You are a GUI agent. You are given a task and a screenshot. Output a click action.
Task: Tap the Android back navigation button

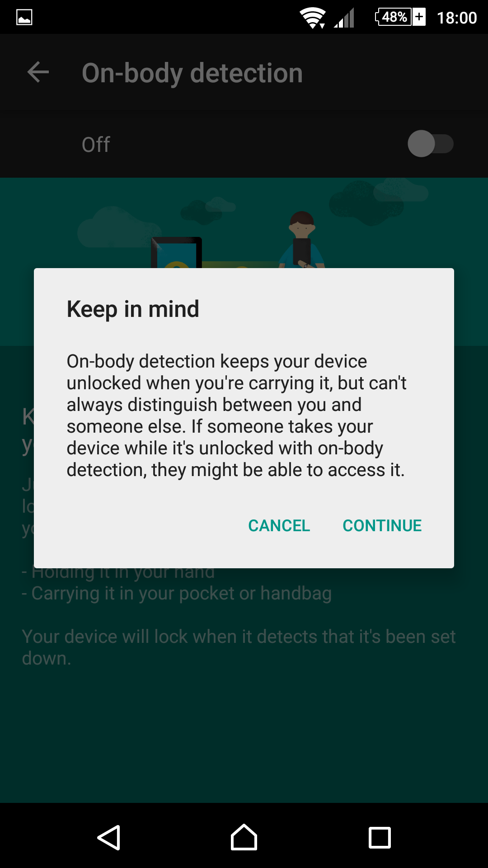click(x=108, y=837)
